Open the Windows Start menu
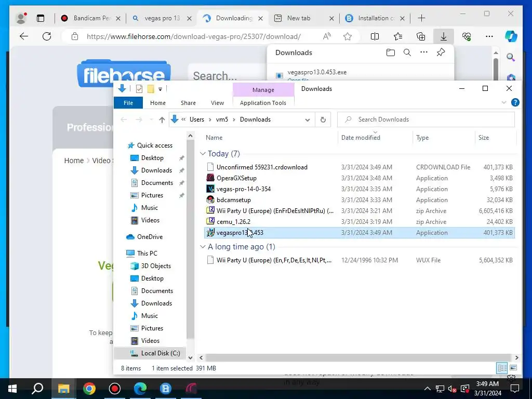The width and height of the screenshot is (532, 399). click(x=12, y=389)
